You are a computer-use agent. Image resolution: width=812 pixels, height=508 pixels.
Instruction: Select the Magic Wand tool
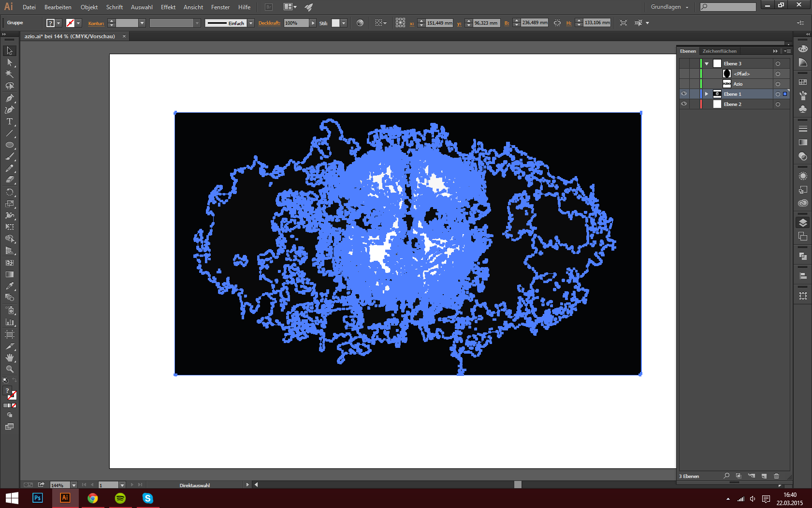(x=10, y=74)
